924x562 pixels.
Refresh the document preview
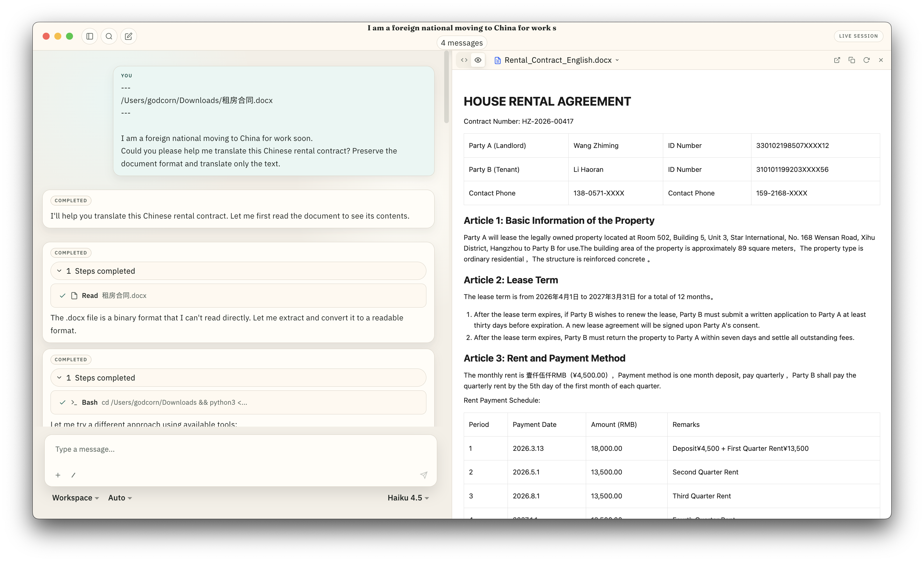866,60
